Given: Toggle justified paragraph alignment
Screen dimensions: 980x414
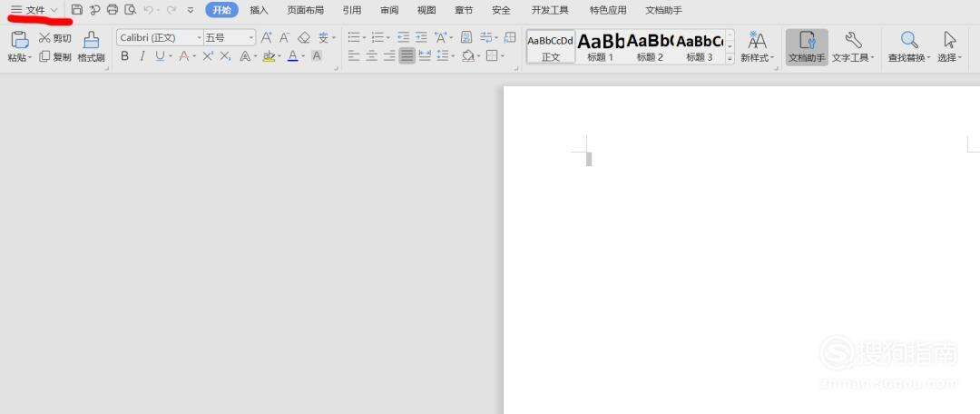Looking at the screenshot, I should point(407,56).
